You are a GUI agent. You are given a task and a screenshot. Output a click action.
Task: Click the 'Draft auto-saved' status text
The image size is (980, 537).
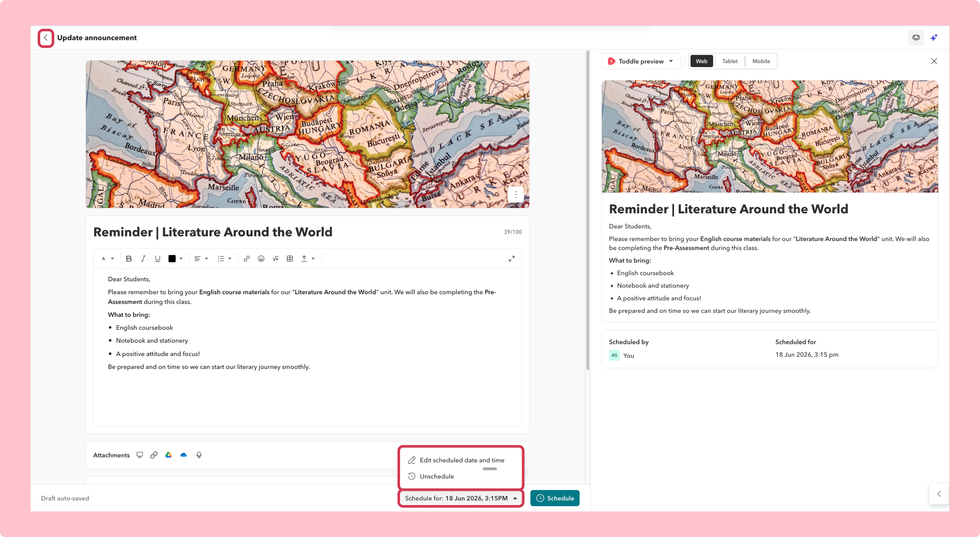click(65, 498)
